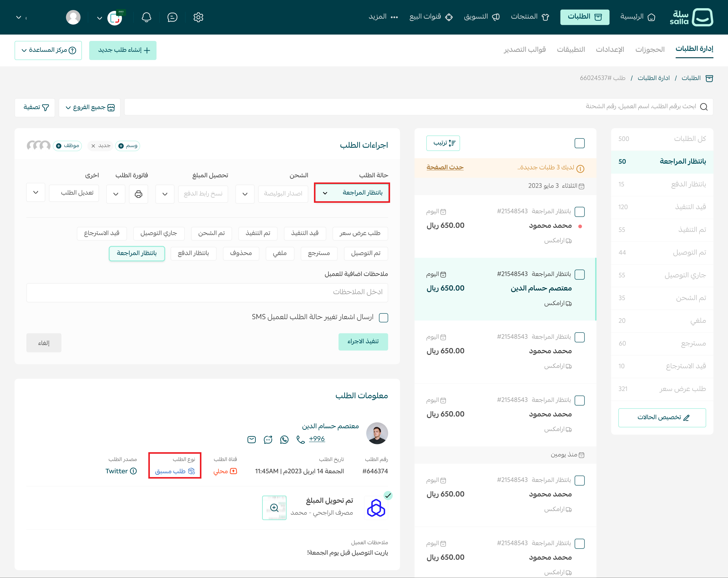Image resolution: width=728 pixels, height=578 pixels.
Task: Expand the بانتظار المراجعة order status dropdown
Action: (352, 193)
